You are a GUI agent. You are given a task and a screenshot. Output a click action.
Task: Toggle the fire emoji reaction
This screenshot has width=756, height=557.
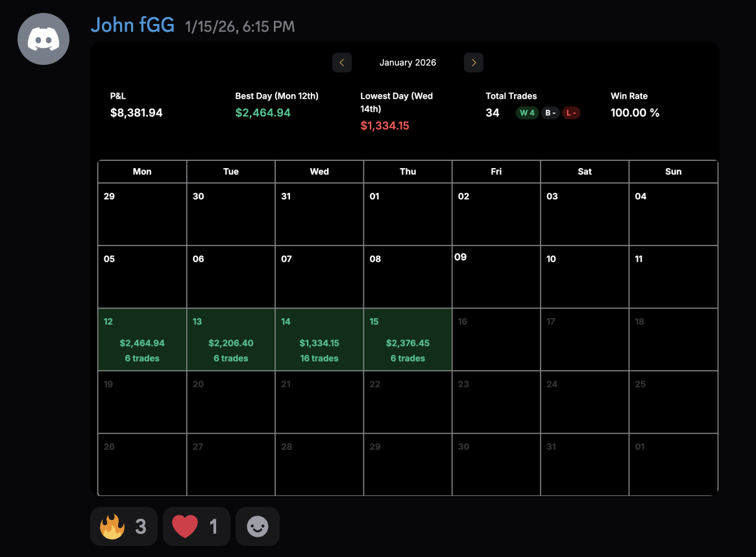[x=123, y=526]
